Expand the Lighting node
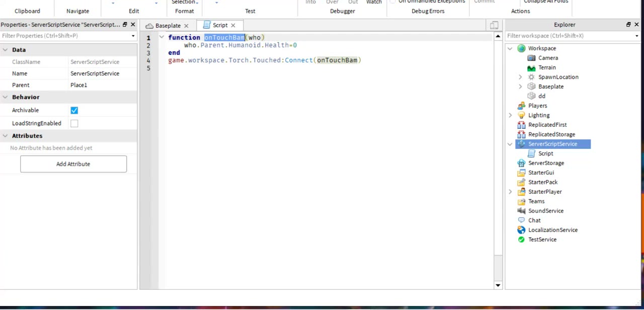 click(x=510, y=115)
